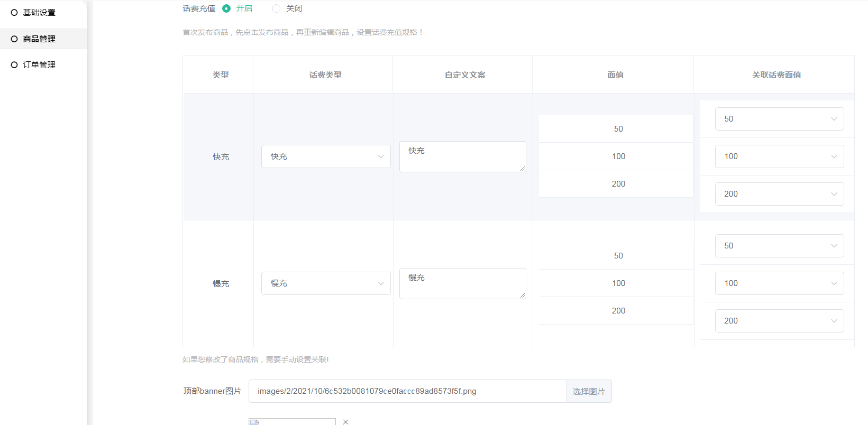Click the 快充 自定义文案 text area
This screenshot has height=425, width=868.
click(462, 156)
